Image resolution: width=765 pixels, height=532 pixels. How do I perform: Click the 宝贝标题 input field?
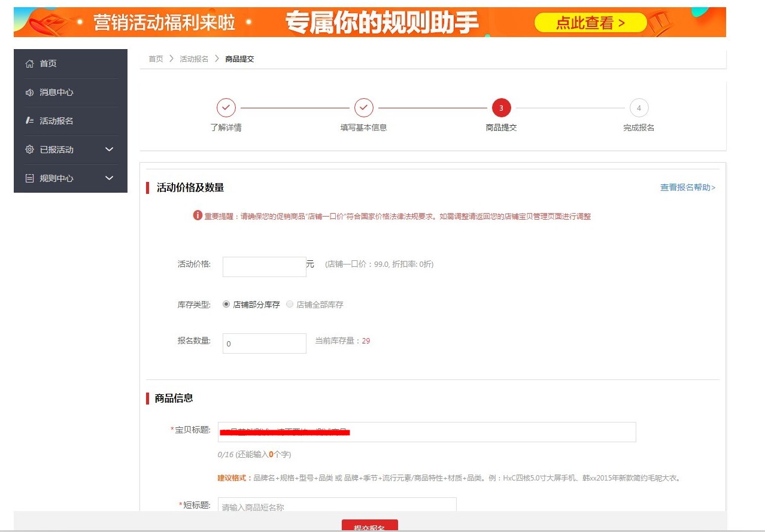click(427, 432)
